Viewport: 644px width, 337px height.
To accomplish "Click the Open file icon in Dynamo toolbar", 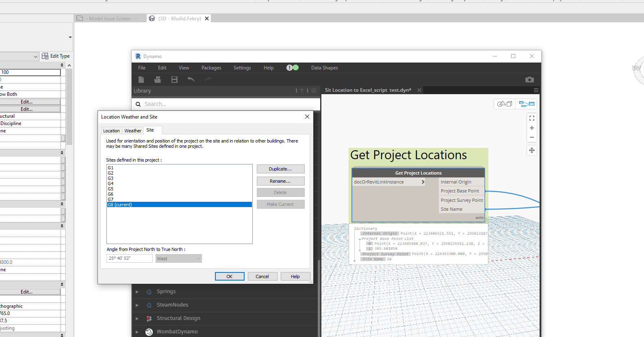I will 158,80.
